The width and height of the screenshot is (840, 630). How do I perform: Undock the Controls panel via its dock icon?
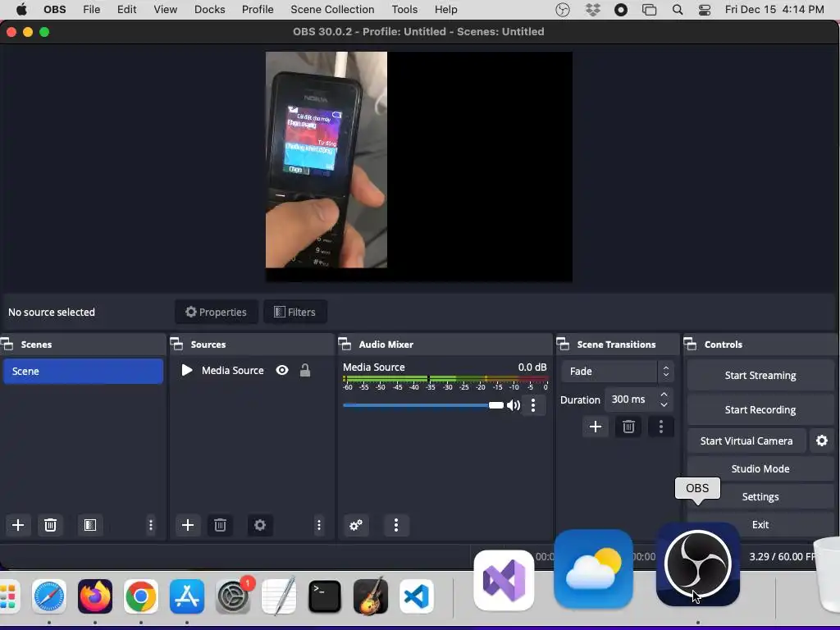click(691, 344)
